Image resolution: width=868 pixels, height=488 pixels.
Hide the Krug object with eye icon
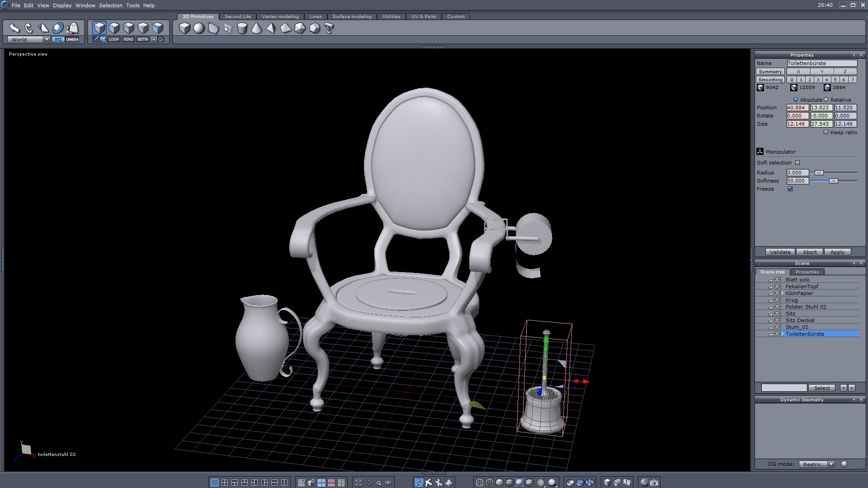pyautogui.click(x=777, y=300)
